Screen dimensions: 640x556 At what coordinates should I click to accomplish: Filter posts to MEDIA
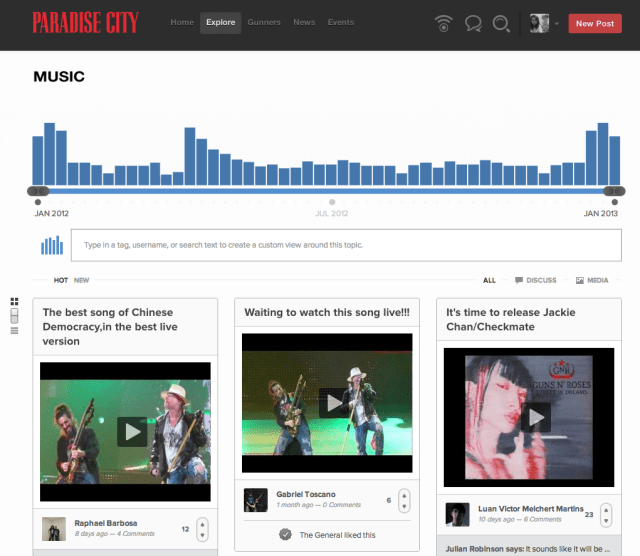coord(598,280)
